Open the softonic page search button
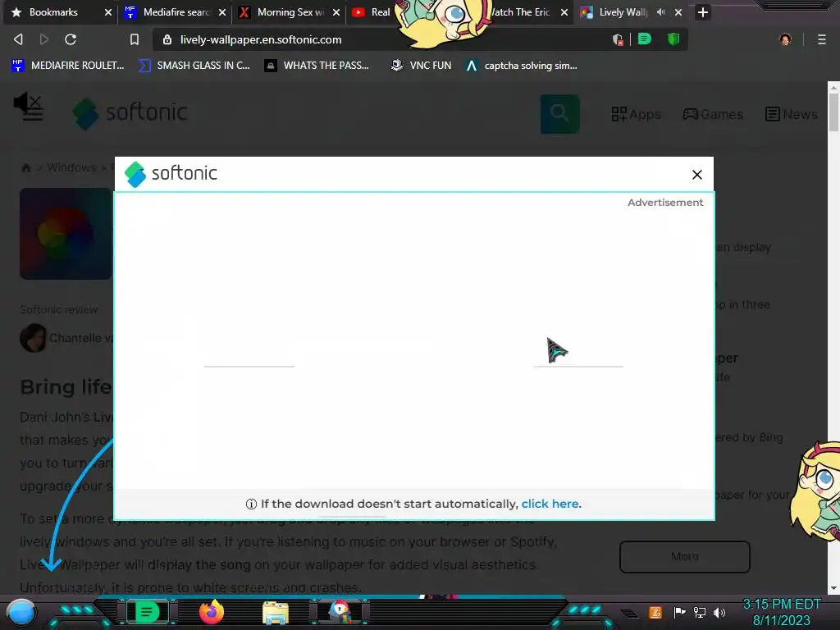Viewport: 840px width, 630px height. (x=559, y=113)
